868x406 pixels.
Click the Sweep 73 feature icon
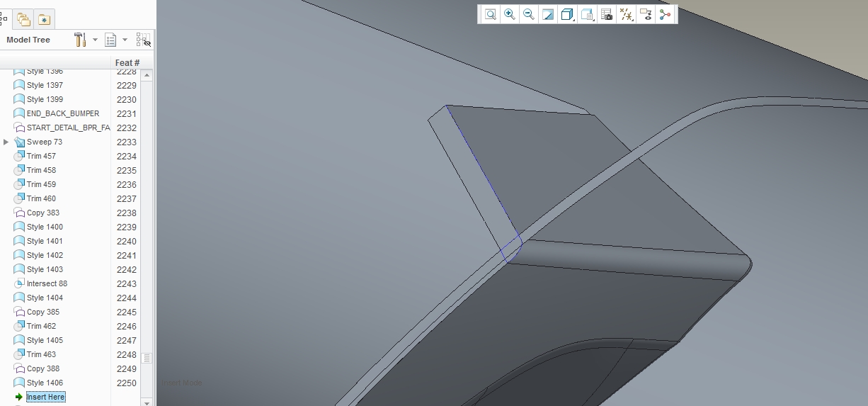[19, 142]
